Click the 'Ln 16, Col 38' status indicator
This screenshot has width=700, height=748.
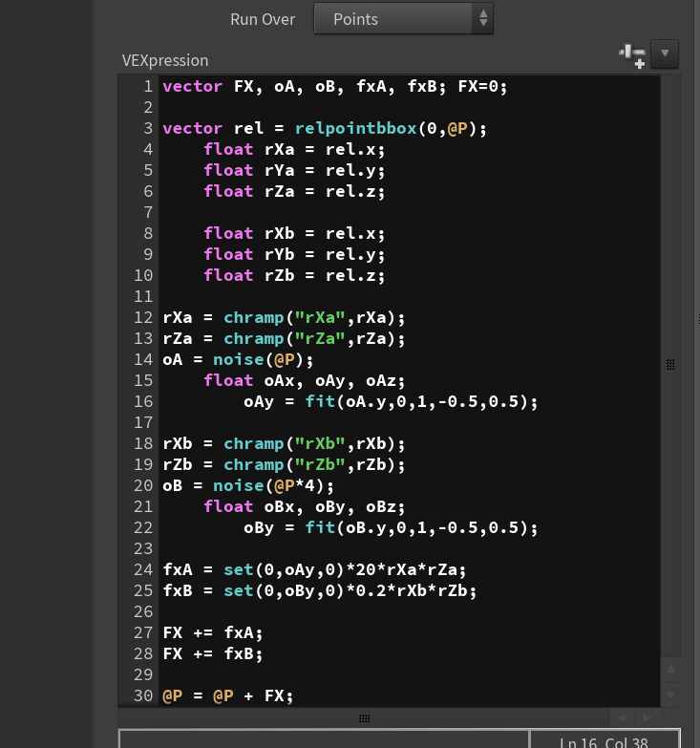coord(605,741)
